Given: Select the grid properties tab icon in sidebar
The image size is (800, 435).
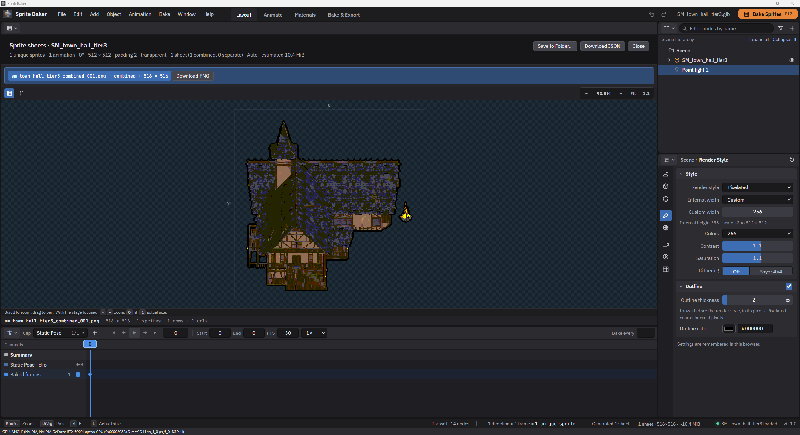Looking at the screenshot, I should 665,269.
